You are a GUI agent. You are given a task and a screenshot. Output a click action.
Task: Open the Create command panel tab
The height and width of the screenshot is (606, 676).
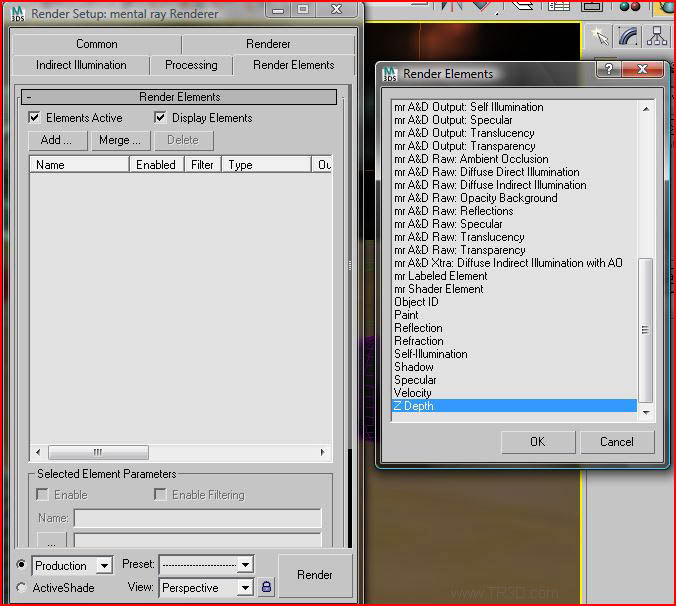pos(600,37)
